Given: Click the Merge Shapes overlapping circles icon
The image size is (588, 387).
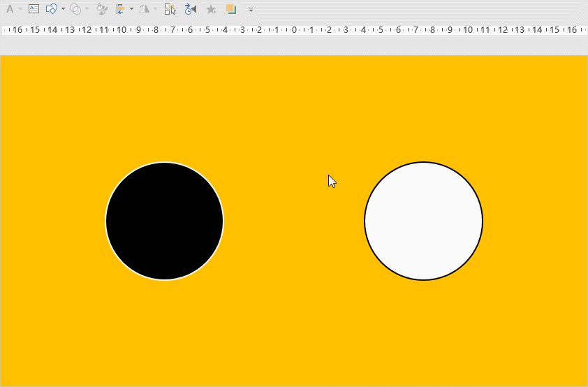Looking at the screenshot, I should [75, 9].
